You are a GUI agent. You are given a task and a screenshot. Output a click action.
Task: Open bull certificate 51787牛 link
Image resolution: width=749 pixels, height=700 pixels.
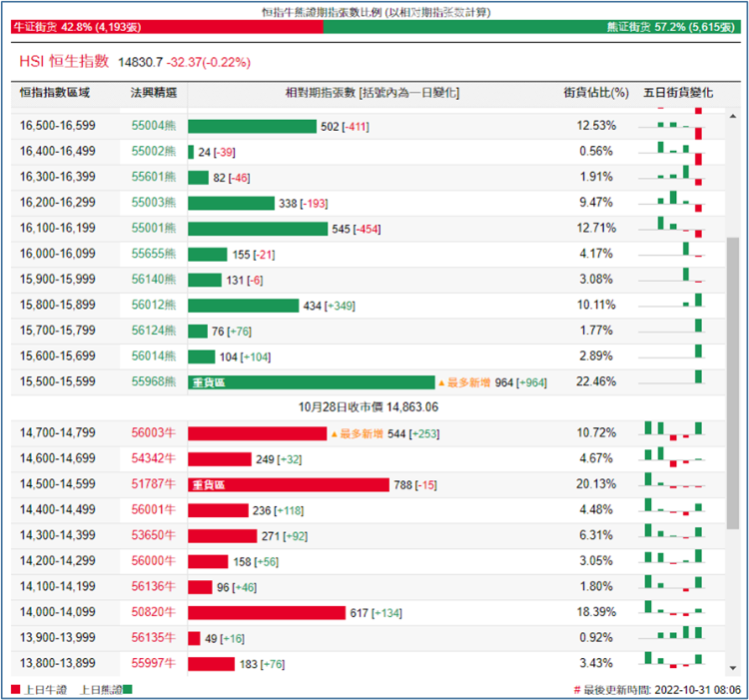pyautogui.click(x=154, y=485)
